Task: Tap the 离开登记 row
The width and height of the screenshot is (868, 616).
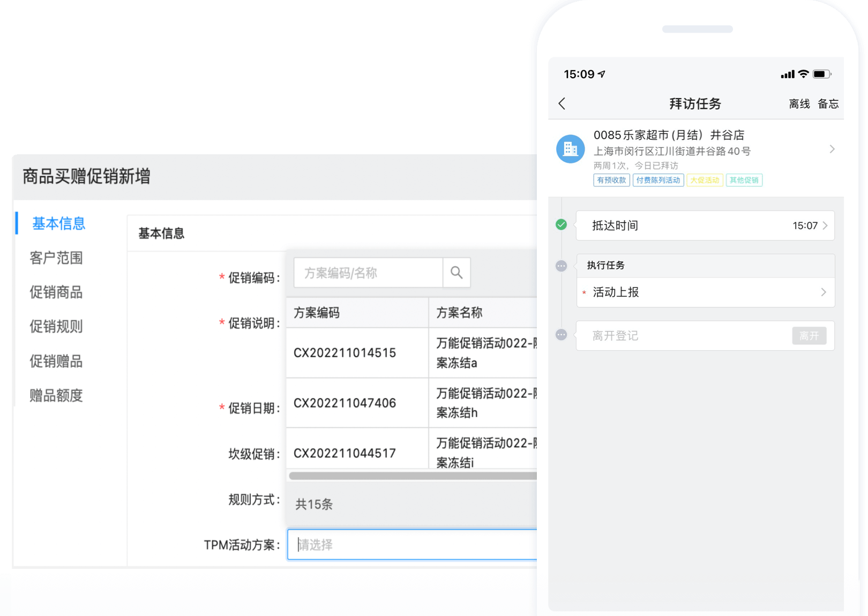Action: (705, 336)
